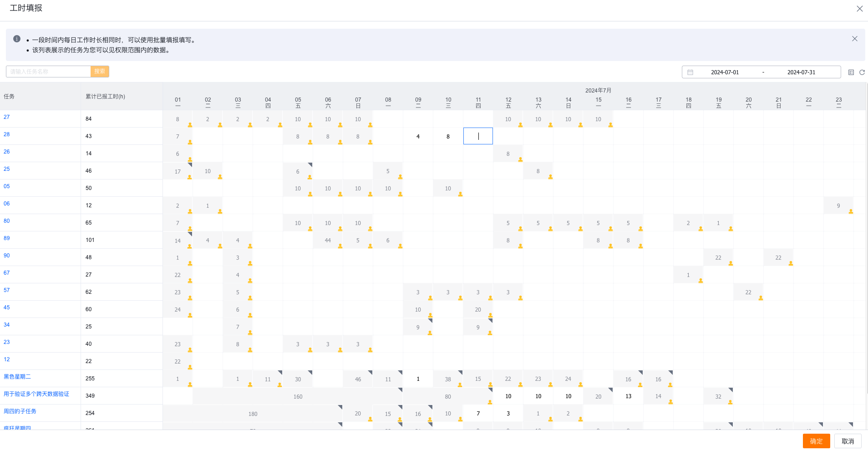868x451 pixels.
Task: Select the 80-hour cell in 用于验证多个跨天数据验证 row
Action: point(448,396)
